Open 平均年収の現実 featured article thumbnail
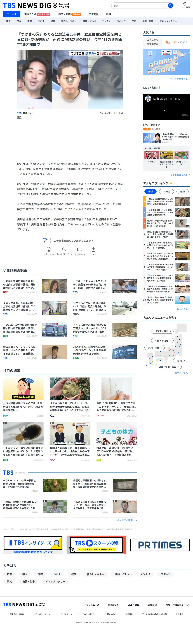Screen dimensions: 193x644 [23, 389]
